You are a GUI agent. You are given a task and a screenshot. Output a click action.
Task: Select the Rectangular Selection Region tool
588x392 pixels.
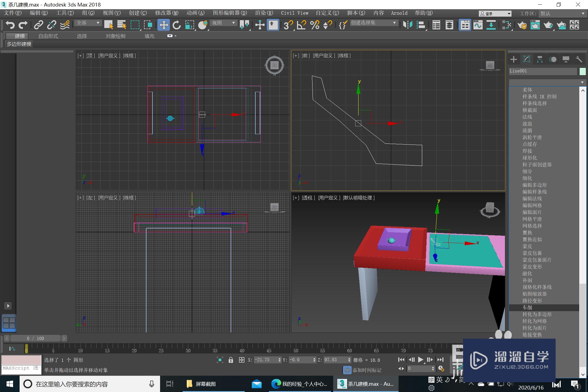point(135,25)
